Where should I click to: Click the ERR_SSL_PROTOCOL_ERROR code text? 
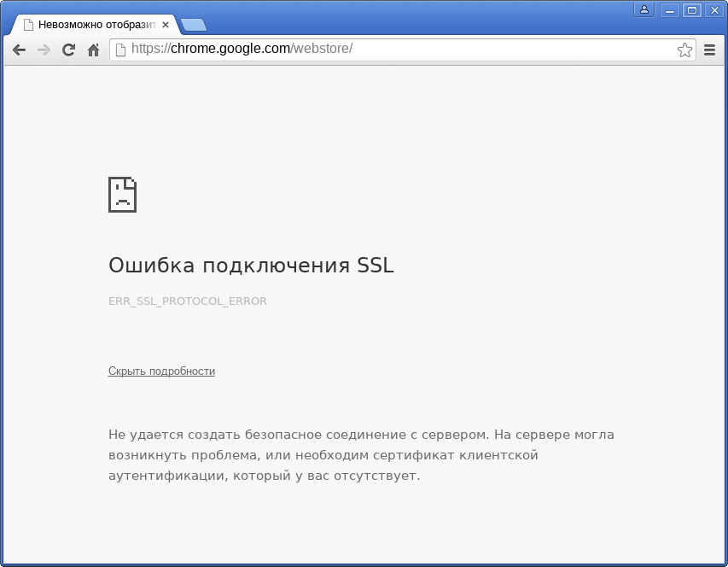pyautogui.click(x=188, y=301)
